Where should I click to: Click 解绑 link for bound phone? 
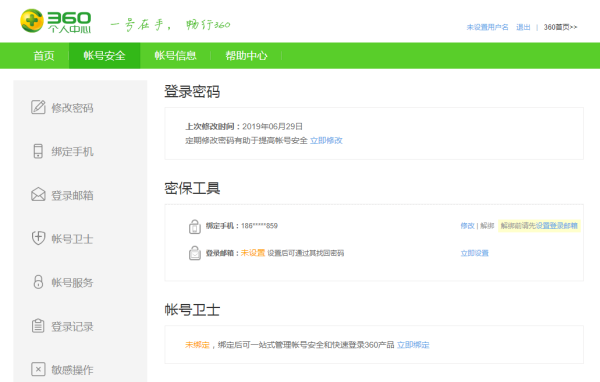click(x=487, y=226)
